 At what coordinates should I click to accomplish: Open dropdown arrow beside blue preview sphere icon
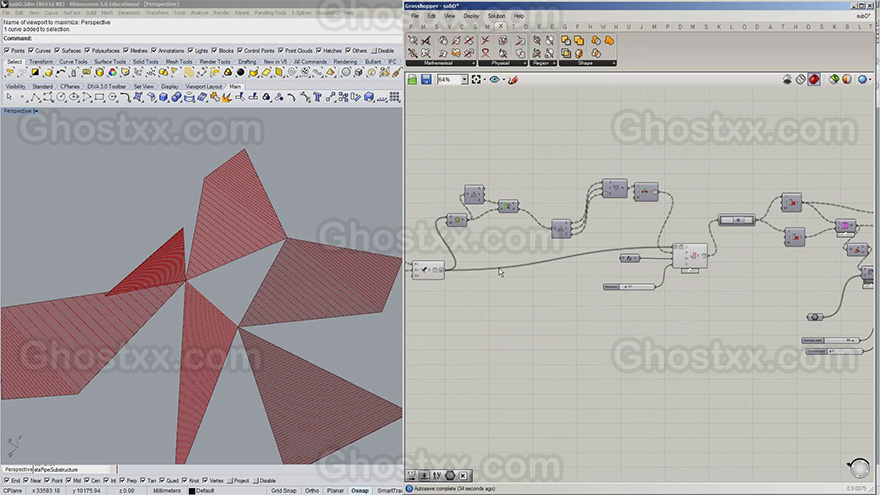point(870,80)
